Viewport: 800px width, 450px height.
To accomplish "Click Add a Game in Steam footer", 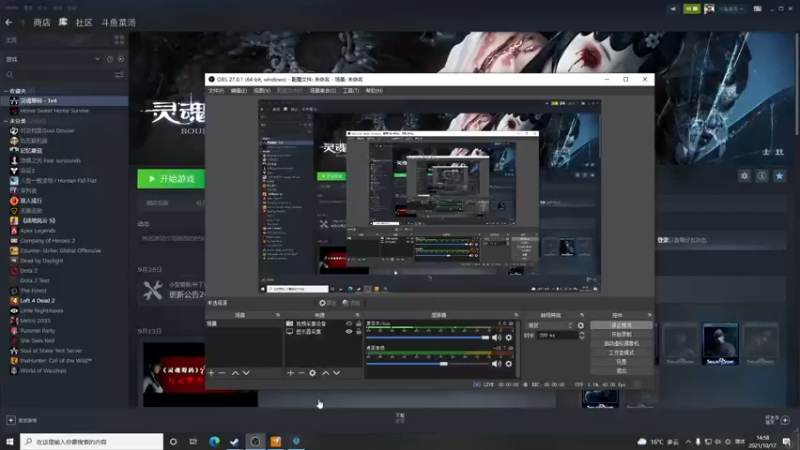I will (22, 420).
